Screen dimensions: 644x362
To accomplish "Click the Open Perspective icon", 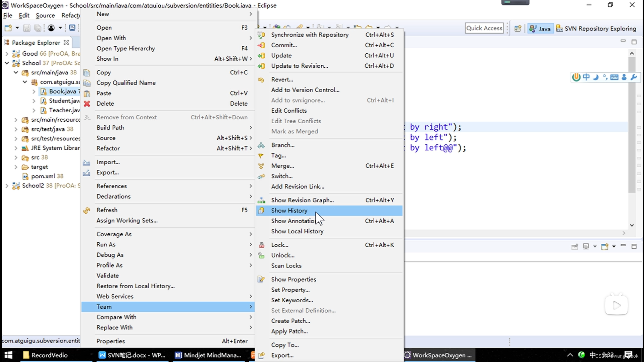I will 518,28.
